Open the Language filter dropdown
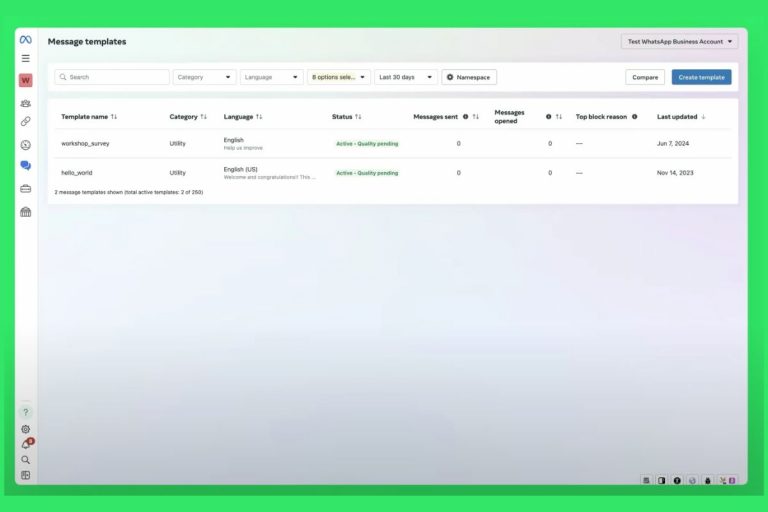Screen dimensions: 768x512 271,77
